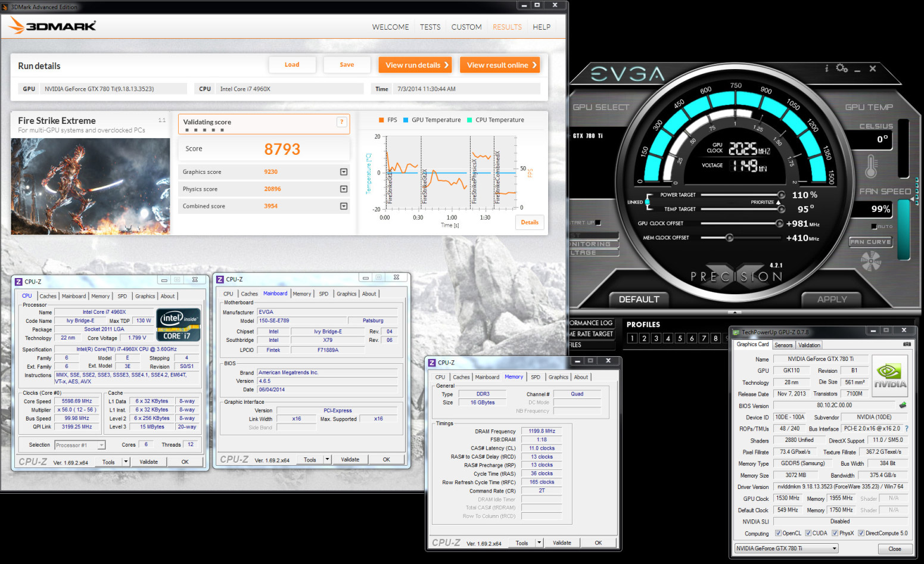924x564 pixels.
Task: Toggle the Linked power/temp target switch
Action: click(649, 202)
